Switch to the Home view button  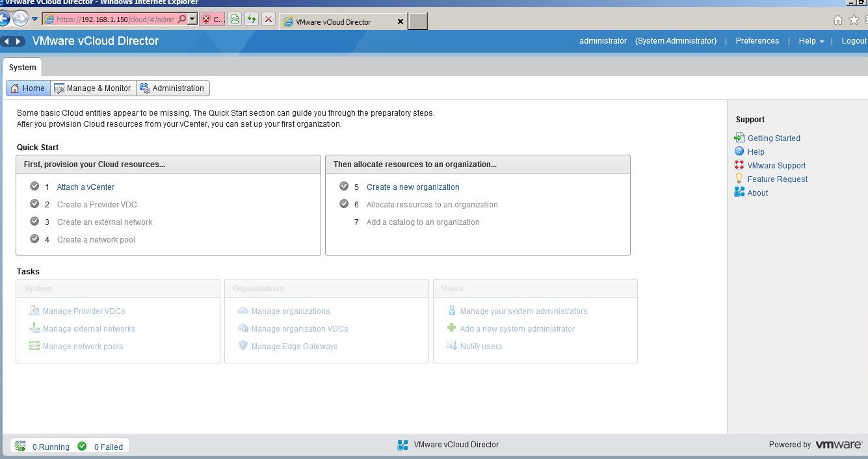coord(28,88)
